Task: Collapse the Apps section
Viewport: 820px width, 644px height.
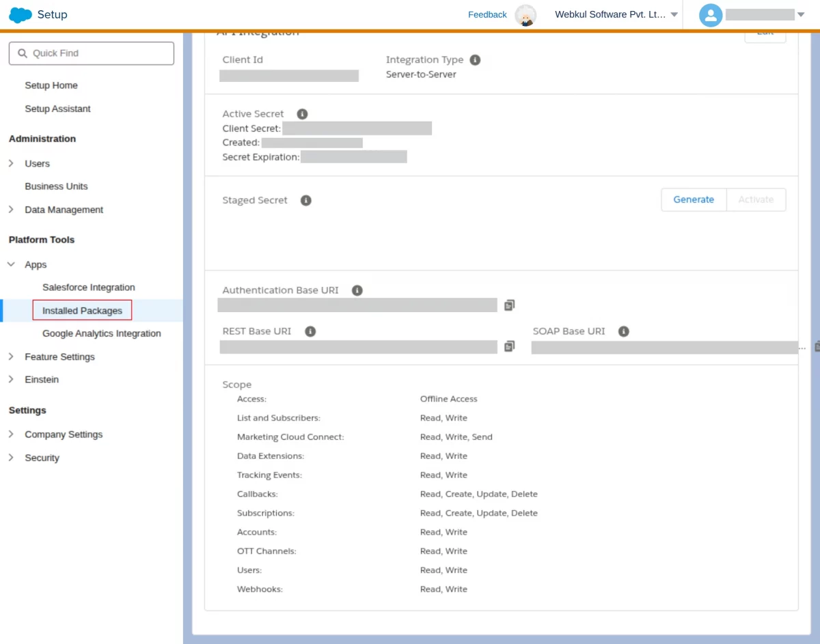Action: [11, 264]
